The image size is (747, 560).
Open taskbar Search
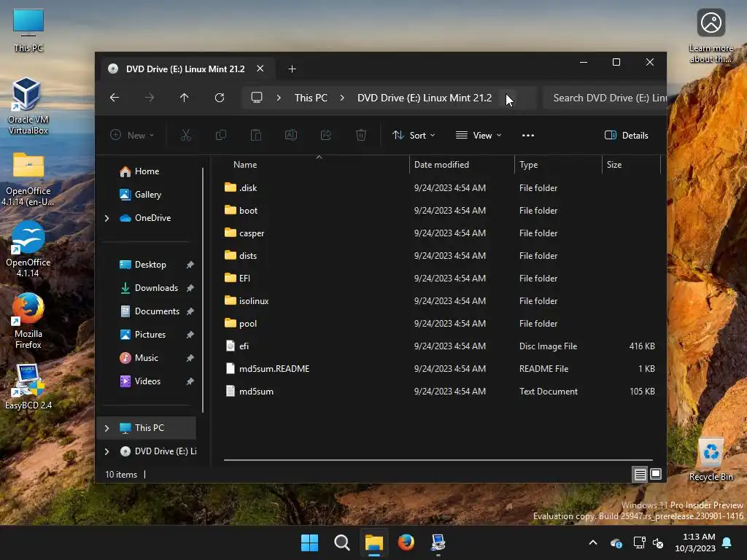[342, 542]
